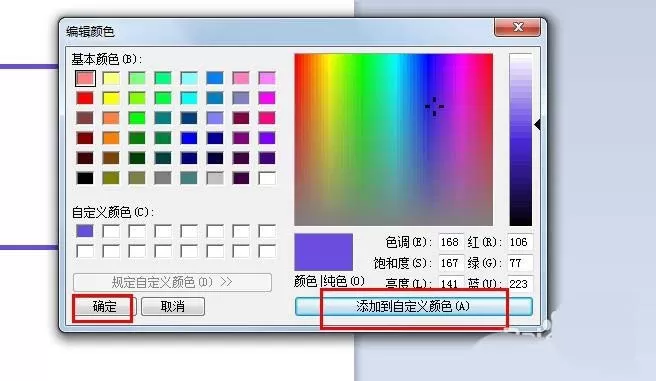Pick the pale violet swatch ending the top row
The width and height of the screenshot is (656, 381).
click(x=267, y=78)
